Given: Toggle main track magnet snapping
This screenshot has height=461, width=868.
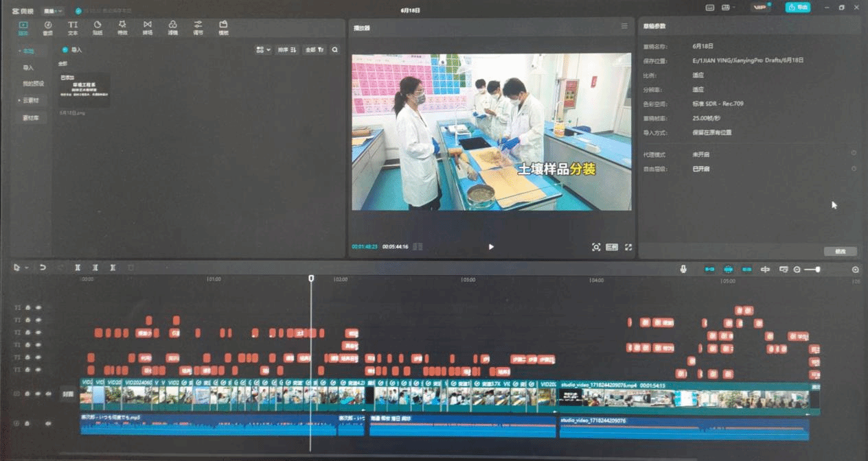Looking at the screenshot, I should coord(710,270).
